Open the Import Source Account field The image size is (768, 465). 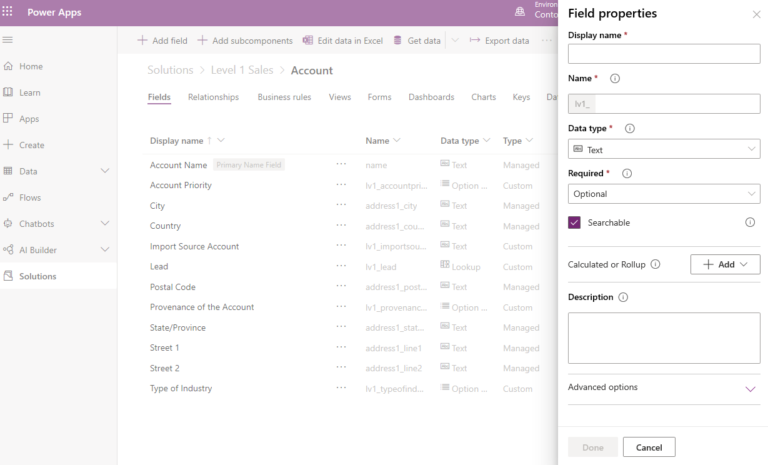pos(194,246)
